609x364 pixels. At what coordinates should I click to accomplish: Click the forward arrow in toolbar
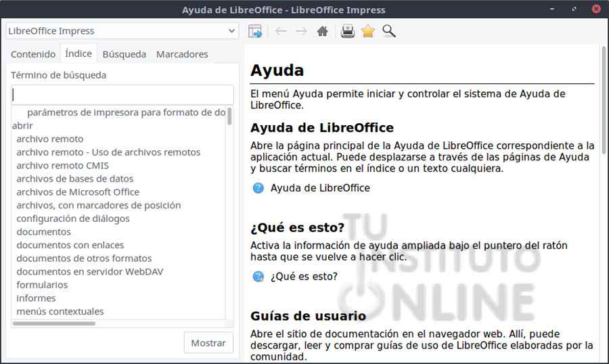pyautogui.click(x=301, y=31)
